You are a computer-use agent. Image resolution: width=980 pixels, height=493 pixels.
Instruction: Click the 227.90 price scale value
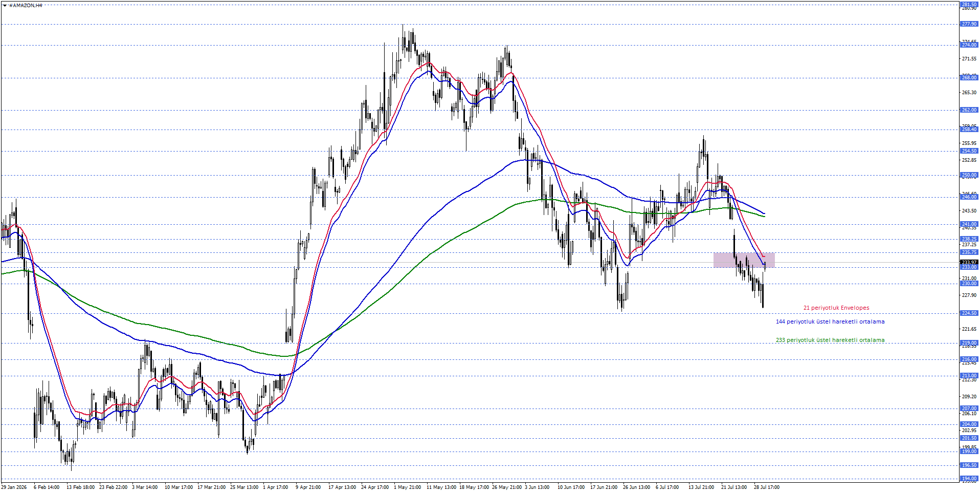[x=969, y=295]
